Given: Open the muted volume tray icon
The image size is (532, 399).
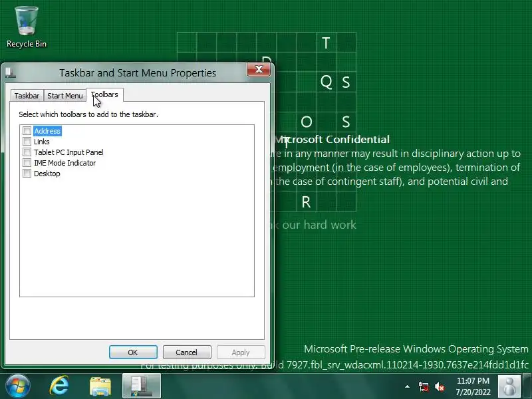Looking at the screenshot, I should tap(440, 386).
